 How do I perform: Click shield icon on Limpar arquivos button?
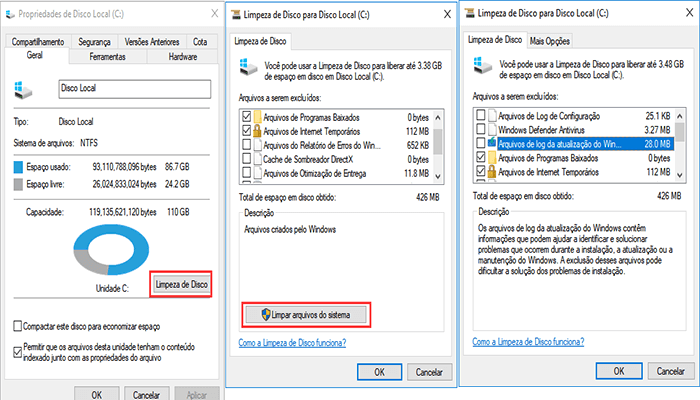pos(266,315)
